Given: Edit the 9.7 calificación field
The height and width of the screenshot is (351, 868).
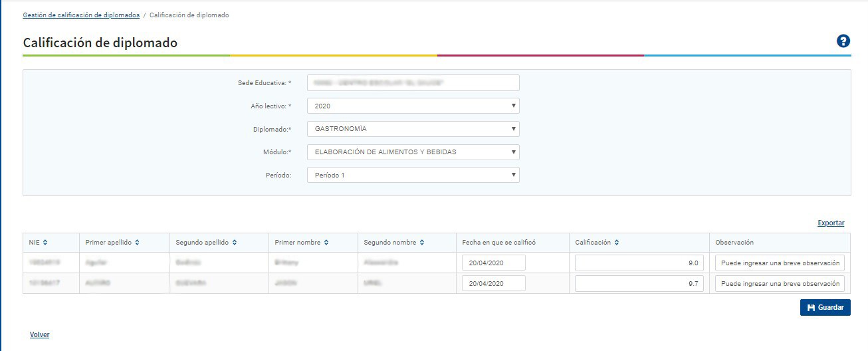Looking at the screenshot, I should 639,284.
